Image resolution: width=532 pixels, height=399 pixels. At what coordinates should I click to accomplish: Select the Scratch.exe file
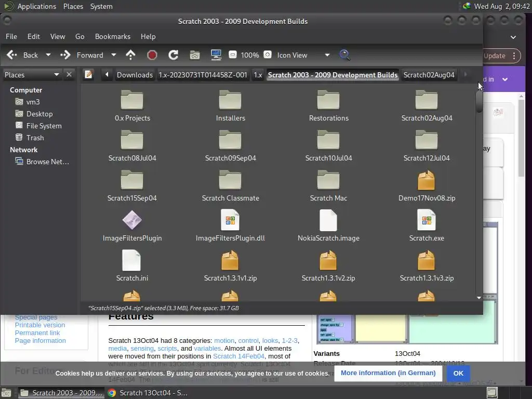(x=427, y=226)
